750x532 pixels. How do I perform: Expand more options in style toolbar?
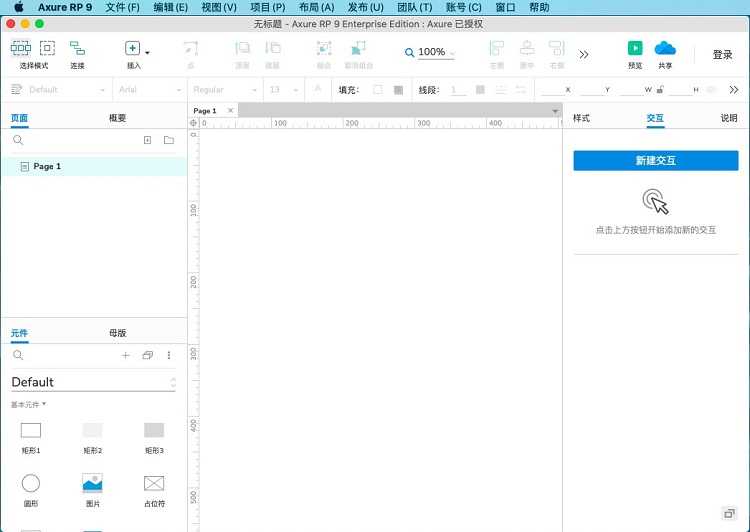coord(734,89)
